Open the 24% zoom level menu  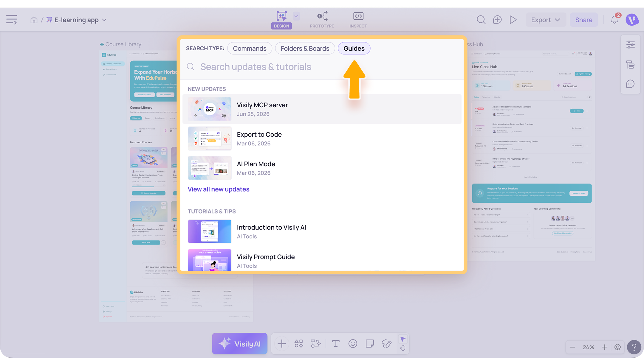(588, 347)
